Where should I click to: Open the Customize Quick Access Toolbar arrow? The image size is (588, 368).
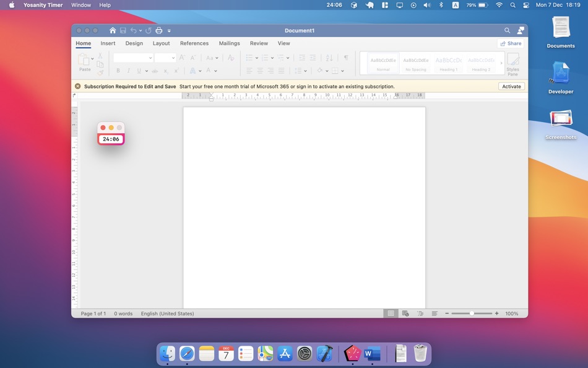pos(169,31)
